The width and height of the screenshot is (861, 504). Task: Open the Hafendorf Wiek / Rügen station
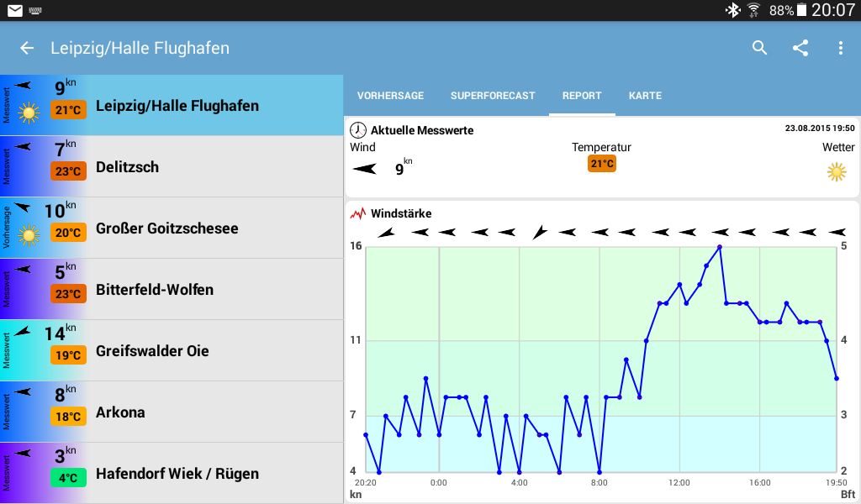coord(172,473)
